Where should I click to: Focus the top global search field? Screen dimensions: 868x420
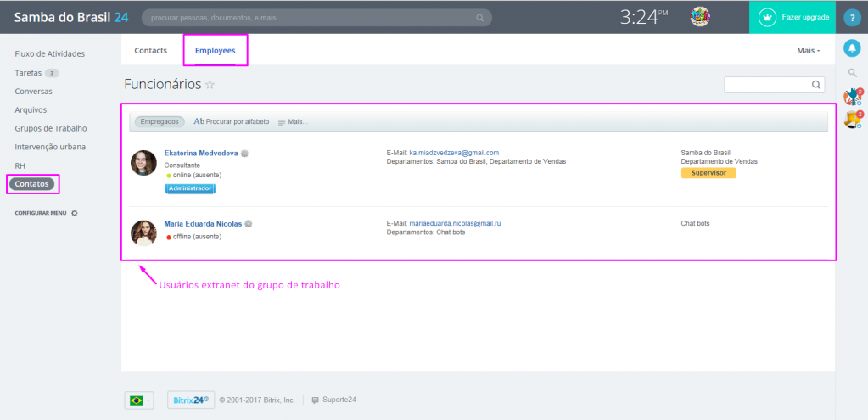pos(316,18)
